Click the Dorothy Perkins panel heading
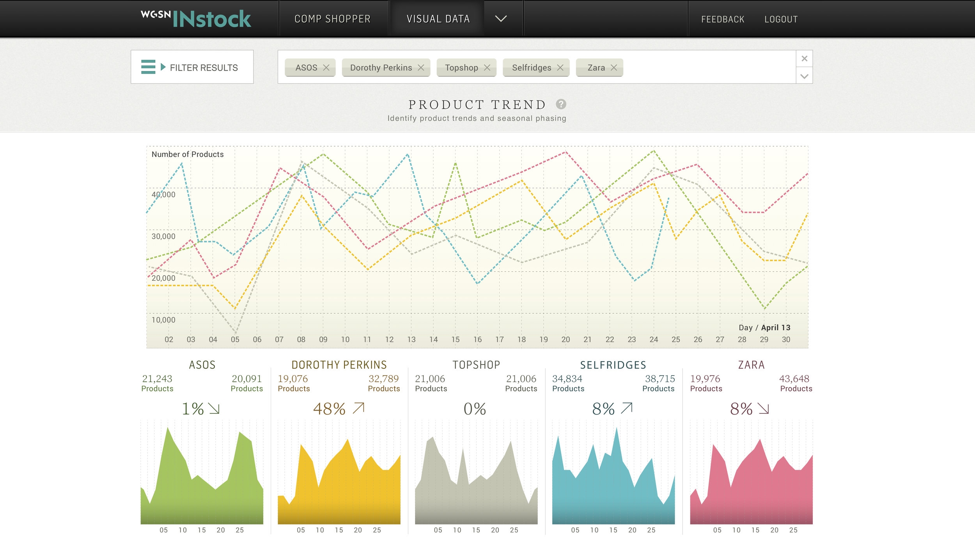This screenshot has height=560, width=975. click(x=339, y=365)
